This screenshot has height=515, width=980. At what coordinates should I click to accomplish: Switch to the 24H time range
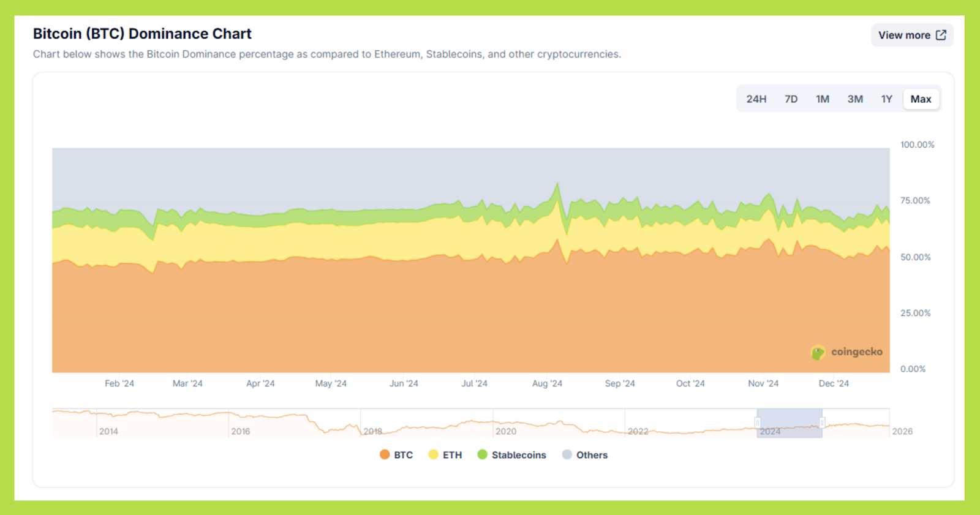(756, 99)
